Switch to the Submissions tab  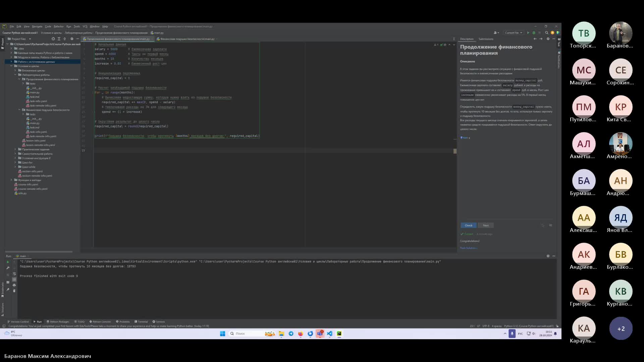click(x=486, y=39)
